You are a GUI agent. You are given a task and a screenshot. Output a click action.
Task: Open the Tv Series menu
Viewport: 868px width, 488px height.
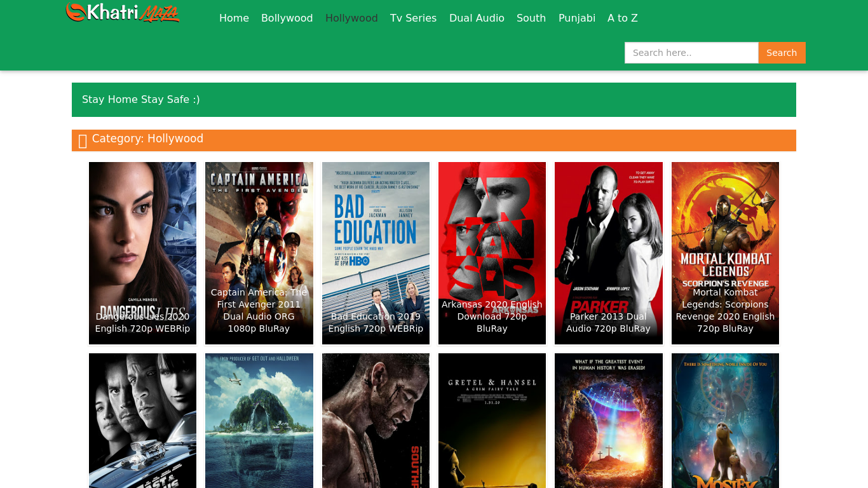point(413,18)
